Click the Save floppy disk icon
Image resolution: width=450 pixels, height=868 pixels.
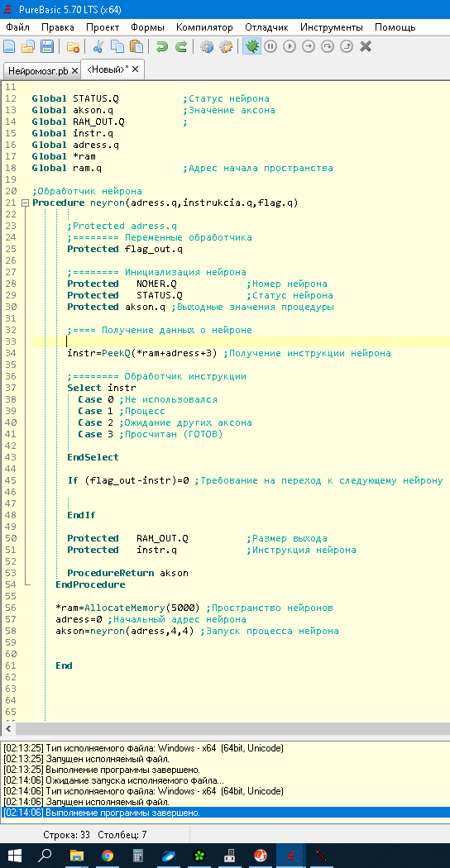48,47
